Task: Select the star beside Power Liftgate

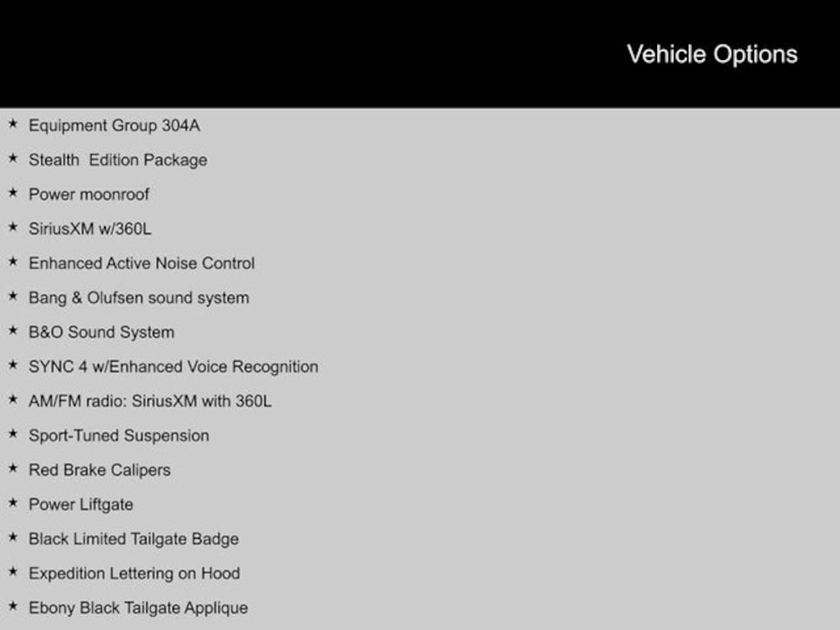Action: [x=12, y=504]
